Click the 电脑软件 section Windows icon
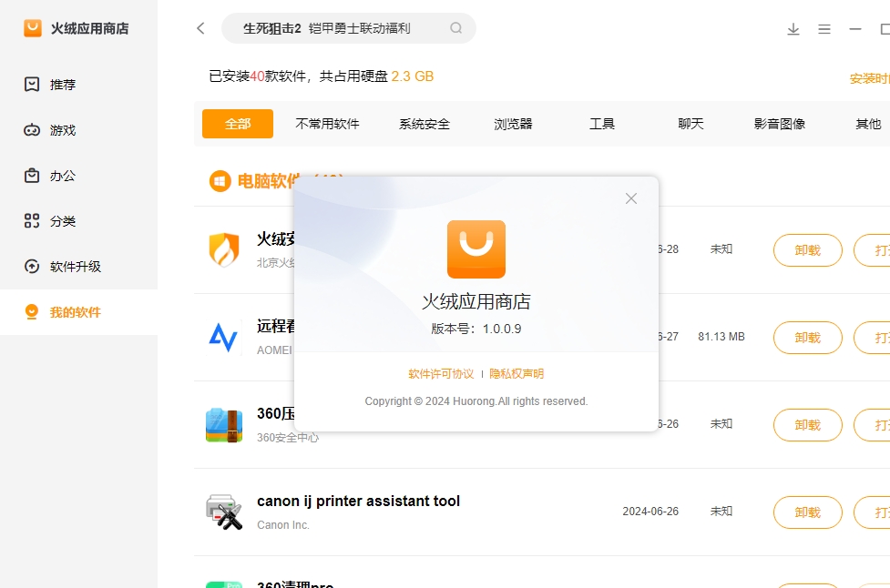 220,181
